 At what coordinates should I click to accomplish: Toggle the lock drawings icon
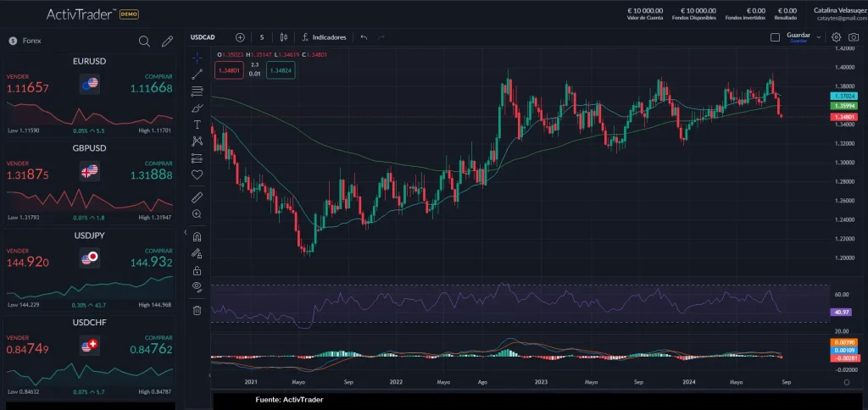(x=198, y=270)
